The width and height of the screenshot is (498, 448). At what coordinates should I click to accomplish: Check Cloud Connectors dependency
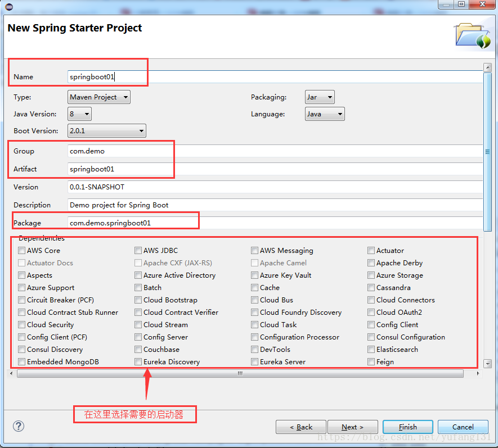(x=371, y=300)
